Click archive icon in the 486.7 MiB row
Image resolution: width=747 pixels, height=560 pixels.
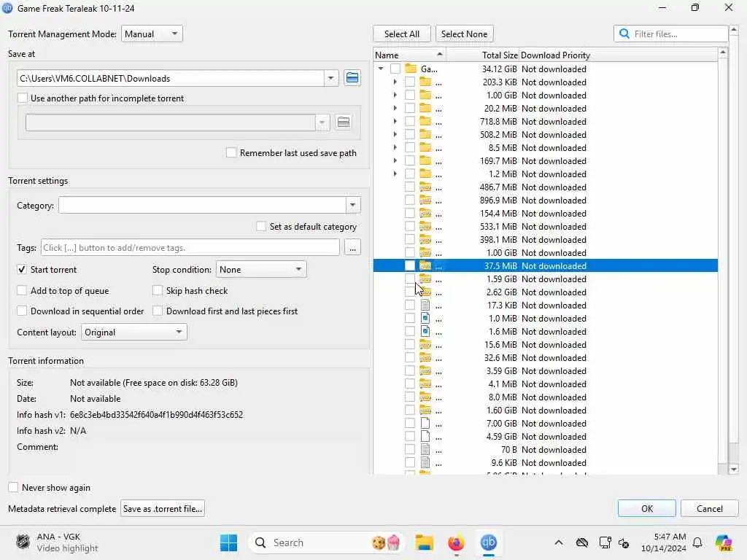click(x=425, y=187)
